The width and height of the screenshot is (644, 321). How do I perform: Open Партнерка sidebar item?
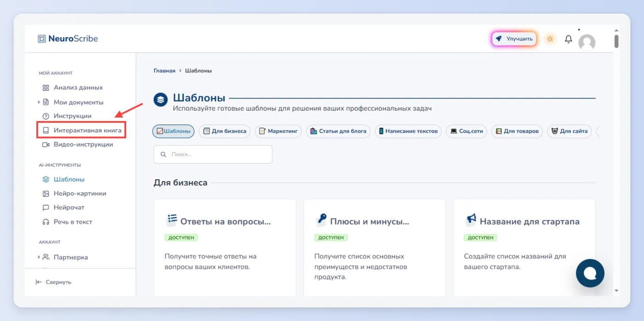pyautogui.click(x=71, y=257)
